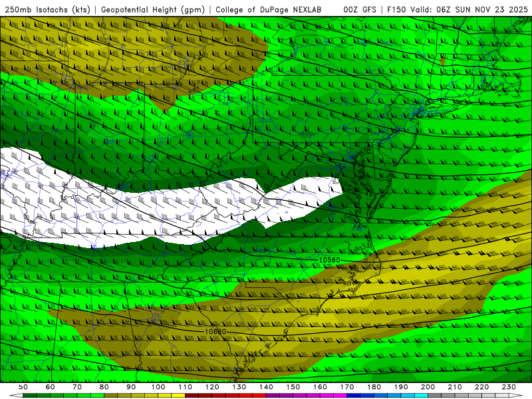The height and width of the screenshot is (399, 532).
Task: Click the 10680 height contour label
Action: [x=215, y=331]
